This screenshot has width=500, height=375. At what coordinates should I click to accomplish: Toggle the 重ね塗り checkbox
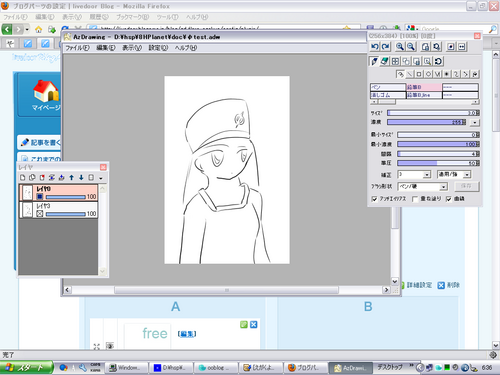415,199
